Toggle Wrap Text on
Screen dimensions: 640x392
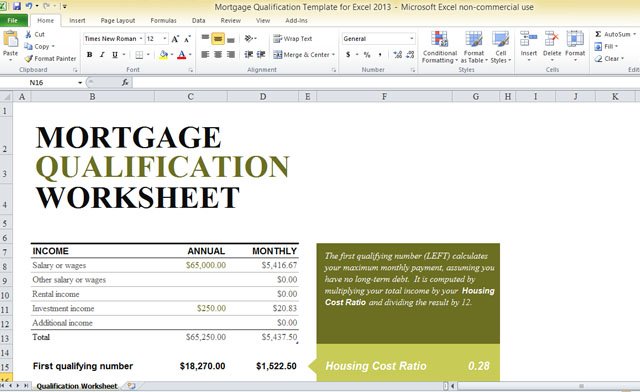pos(293,39)
